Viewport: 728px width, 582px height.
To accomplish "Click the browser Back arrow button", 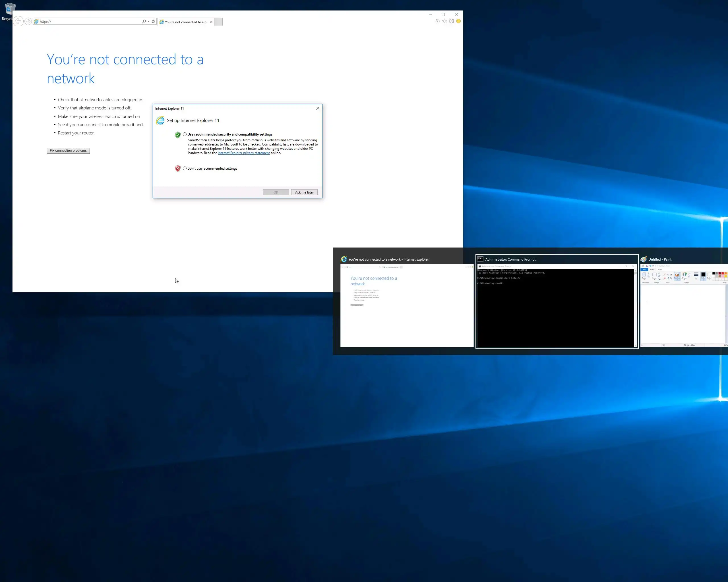I will [x=18, y=21].
